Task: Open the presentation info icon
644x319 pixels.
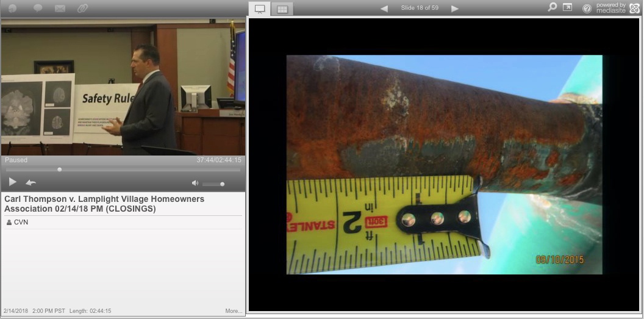Action: 13,8
